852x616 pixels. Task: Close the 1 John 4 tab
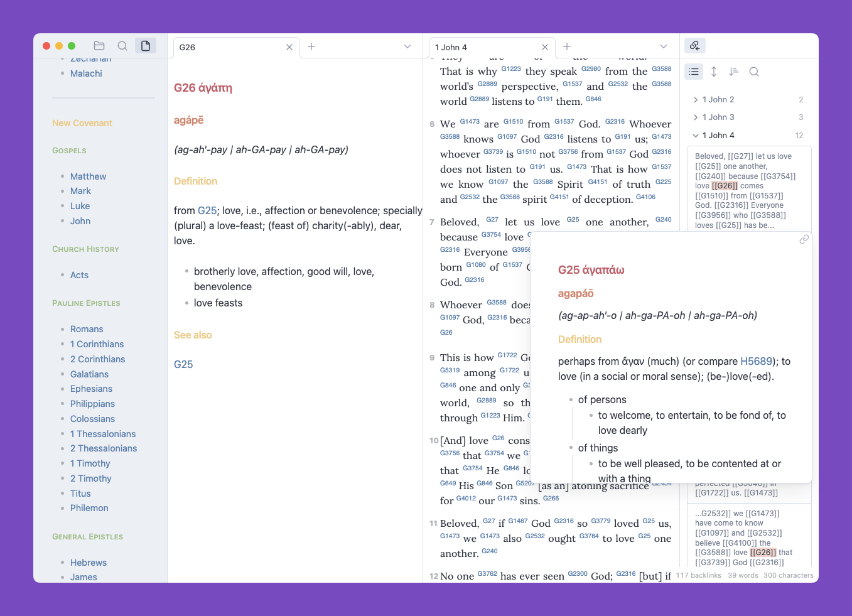pyautogui.click(x=545, y=47)
